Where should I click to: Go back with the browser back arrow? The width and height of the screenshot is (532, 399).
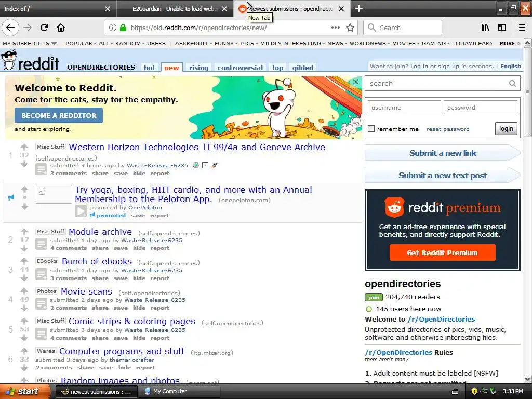tap(10, 28)
